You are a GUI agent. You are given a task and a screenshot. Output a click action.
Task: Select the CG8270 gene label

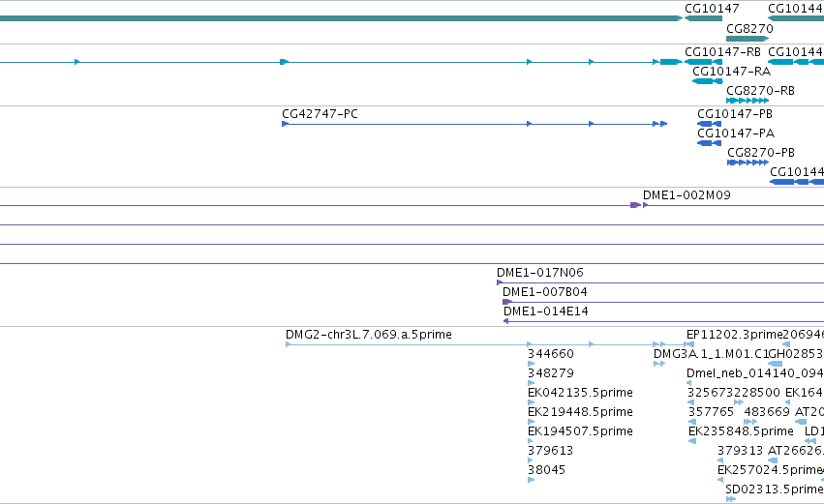(749, 28)
